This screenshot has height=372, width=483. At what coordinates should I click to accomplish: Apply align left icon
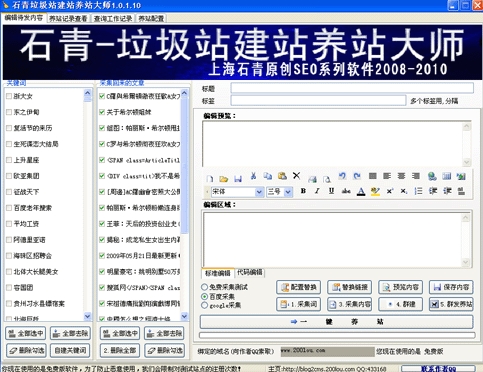tap(387, 176)
